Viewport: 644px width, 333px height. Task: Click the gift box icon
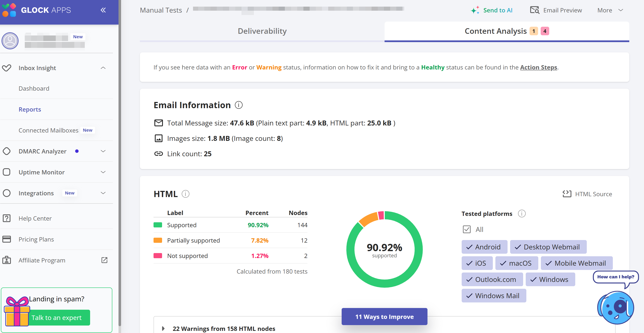coord(17,311)
